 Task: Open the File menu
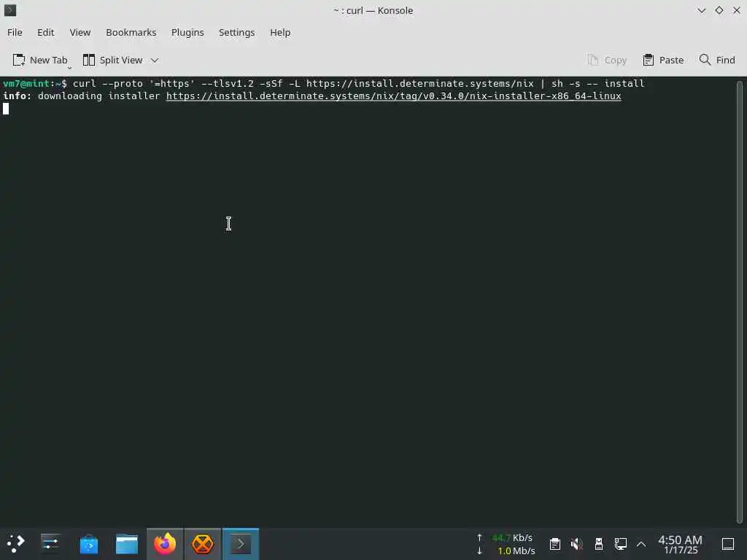coord(15,32)
